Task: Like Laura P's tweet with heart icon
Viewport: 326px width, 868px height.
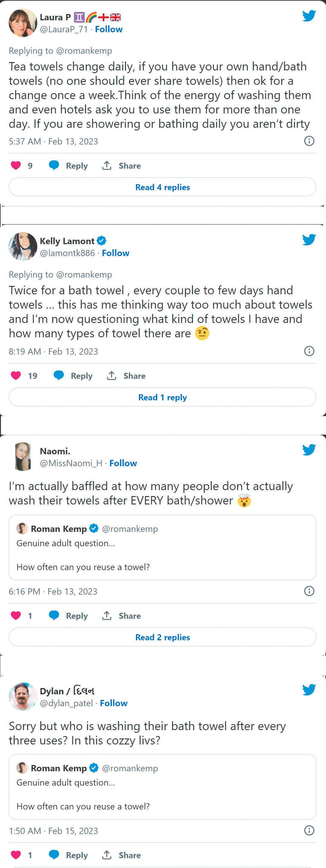Action: point(16,165)
